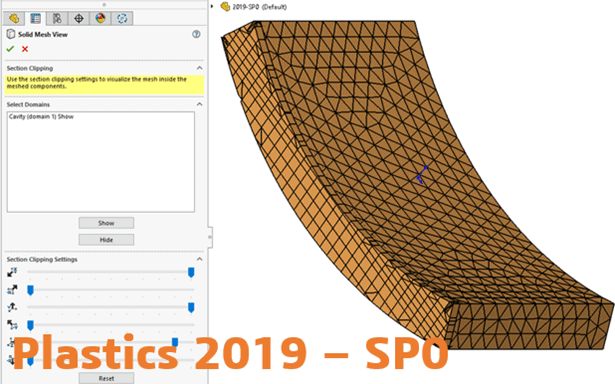Click the first clipping direction icon
This screenshot has height=384, width=615.
(x=12, y=272)
